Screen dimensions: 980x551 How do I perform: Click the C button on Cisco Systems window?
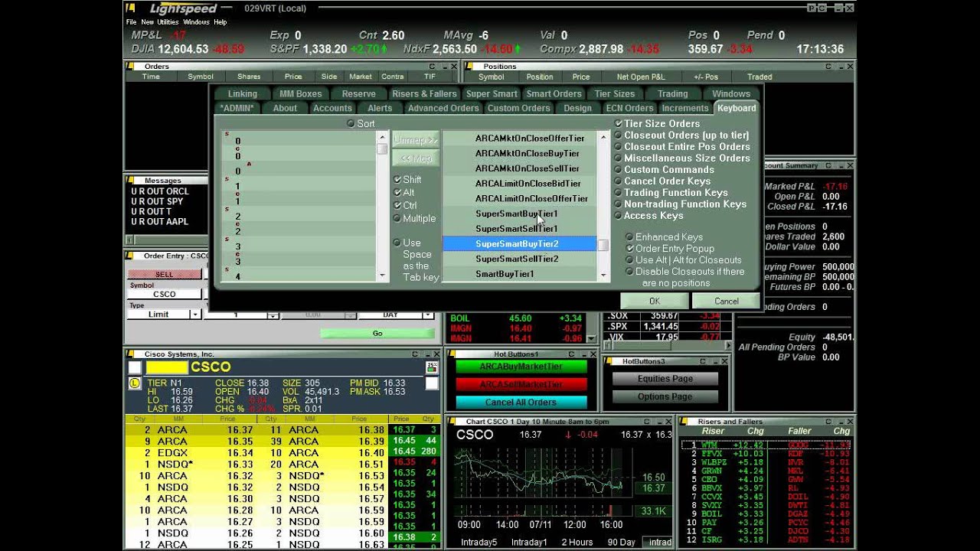414,354
